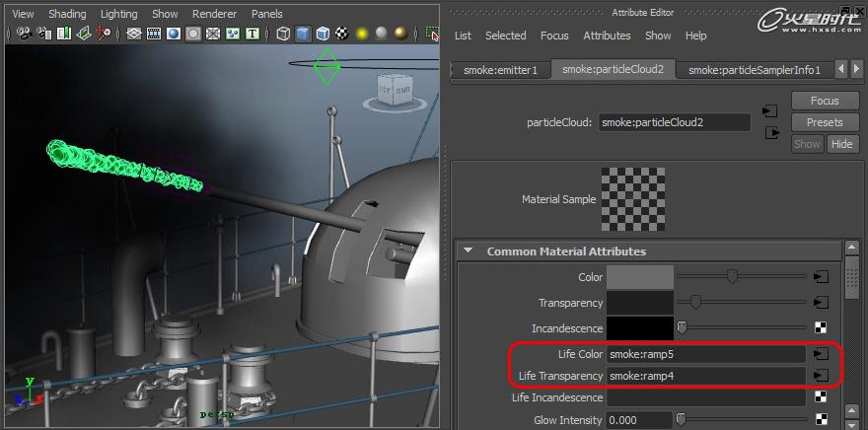Click the Safe Title 'T' icon
This screenshot has width=868, height=430.
point(253,34)
